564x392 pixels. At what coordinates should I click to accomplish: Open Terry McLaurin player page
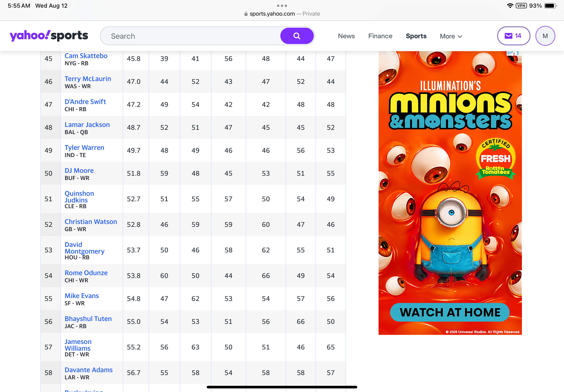[88, 79]
